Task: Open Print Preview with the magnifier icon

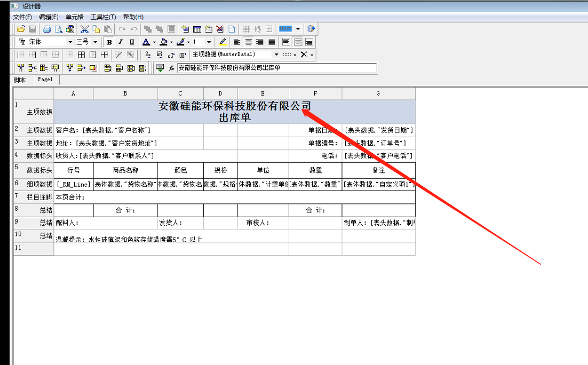Action: click(59, 29)
